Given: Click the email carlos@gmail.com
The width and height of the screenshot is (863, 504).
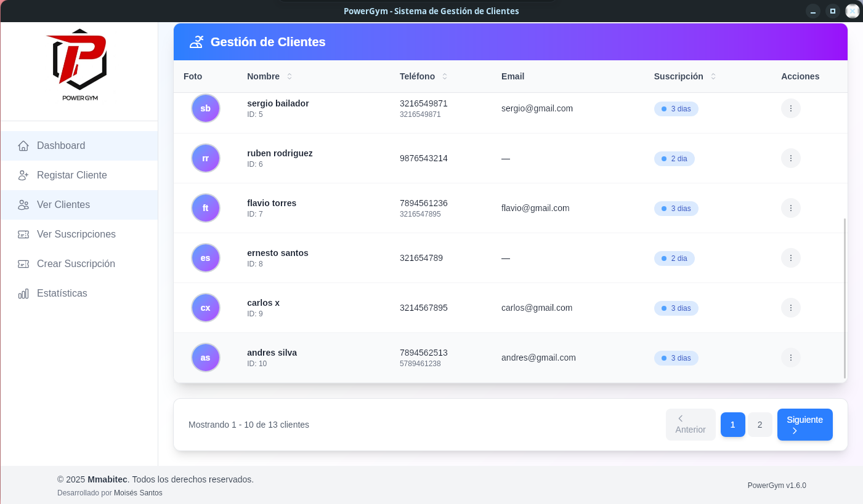Looking at the screenshot, I should (537, 308).
